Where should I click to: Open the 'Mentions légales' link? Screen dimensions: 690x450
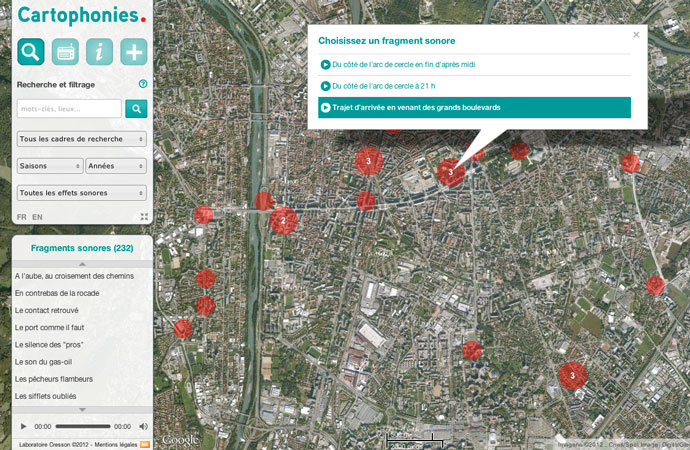[114, 442]
